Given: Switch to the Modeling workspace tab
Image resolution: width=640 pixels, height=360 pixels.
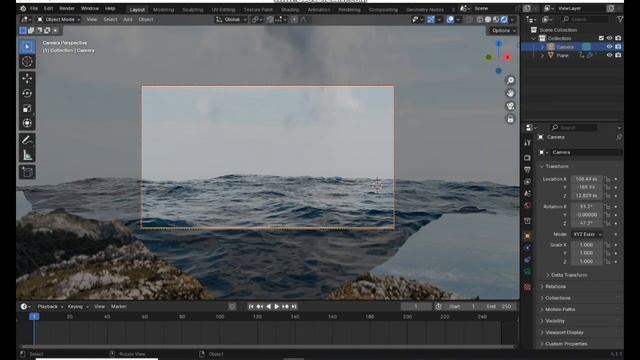Looking at the screenshot, I should tap(163, 9).
